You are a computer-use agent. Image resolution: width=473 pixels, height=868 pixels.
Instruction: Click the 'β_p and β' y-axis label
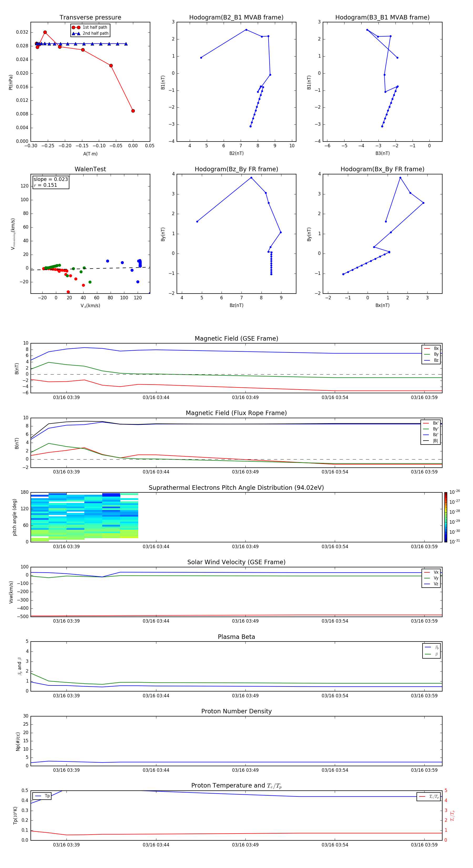tap(19, 666)
